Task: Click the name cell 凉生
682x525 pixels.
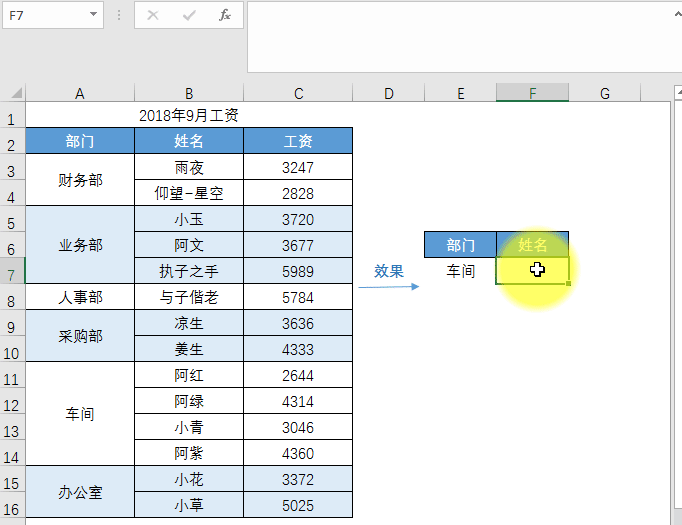Action: (x=189, y=323)
